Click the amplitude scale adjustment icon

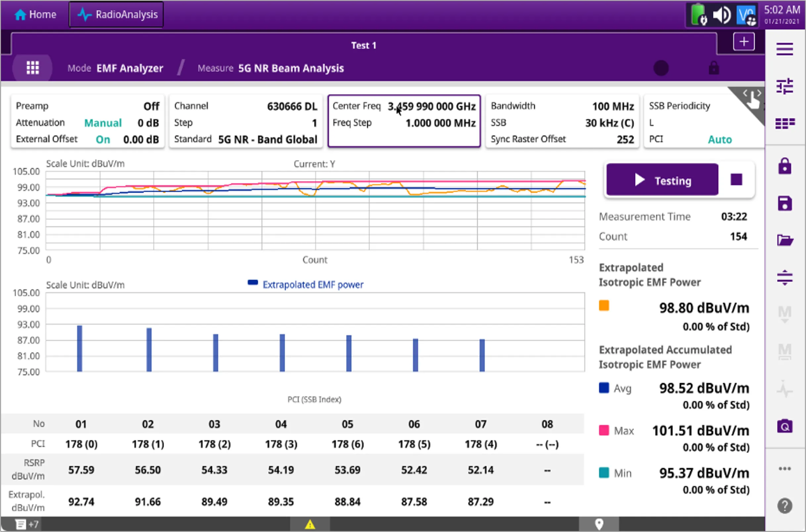coord(784,277)
